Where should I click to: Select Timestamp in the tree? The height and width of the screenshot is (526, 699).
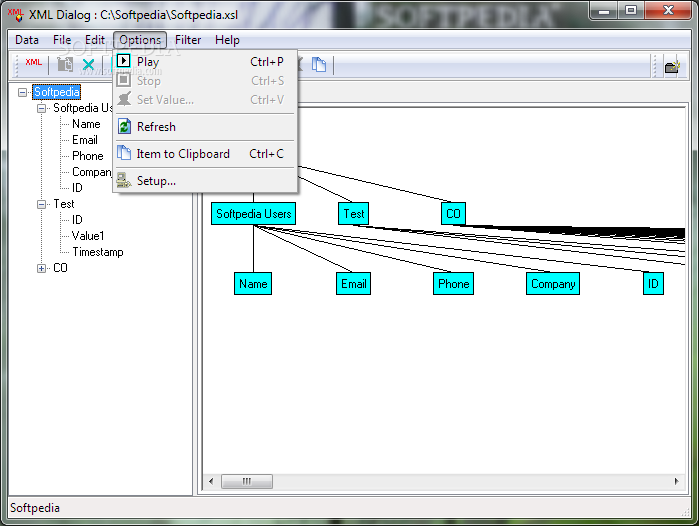(x=98, y=252)
